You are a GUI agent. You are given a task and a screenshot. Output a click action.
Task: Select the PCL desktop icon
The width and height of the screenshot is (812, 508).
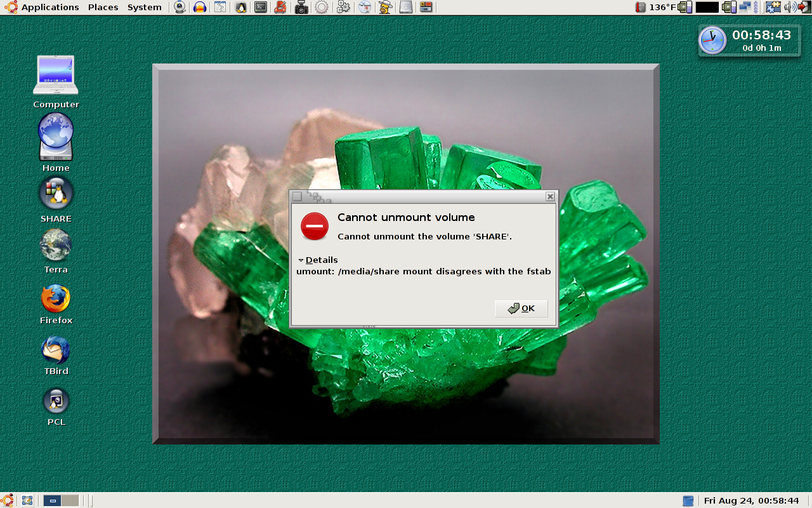pyautogui.click(x=56, y=406)
